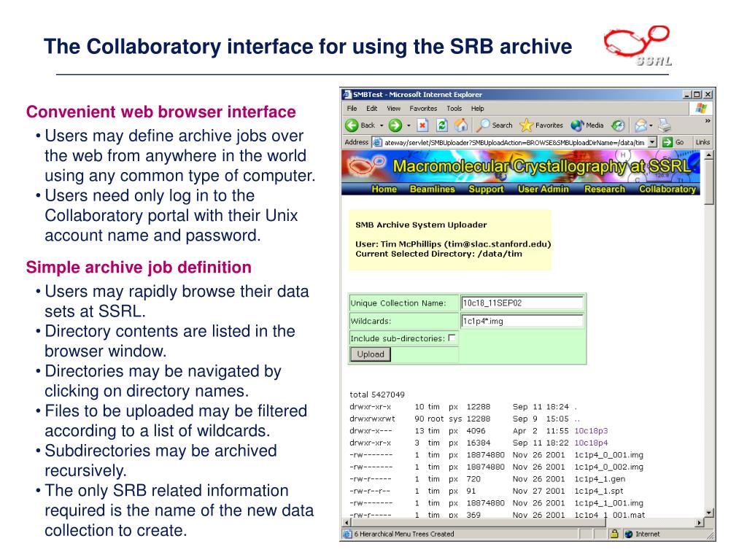Image resolution: width=747 pixels, height=560 pixels.
Task: Click the Windows flag logo in the menu bar
Action: click(x=700, y=108)
